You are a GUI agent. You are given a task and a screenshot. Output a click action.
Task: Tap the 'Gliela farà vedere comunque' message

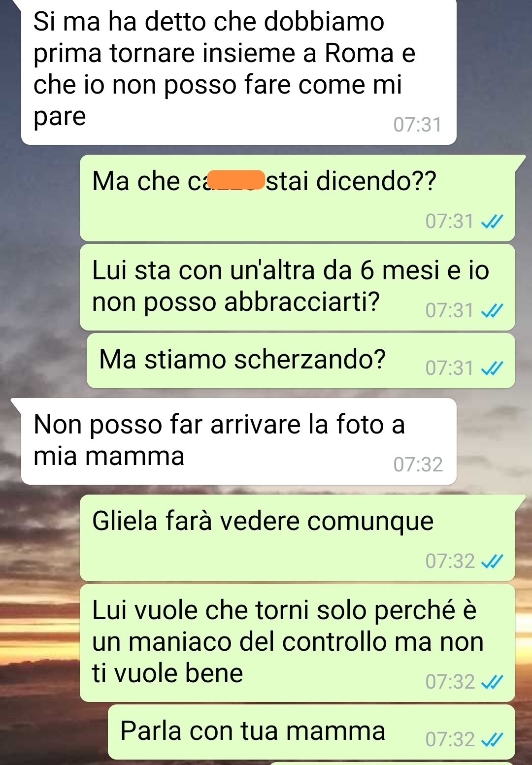298,538
